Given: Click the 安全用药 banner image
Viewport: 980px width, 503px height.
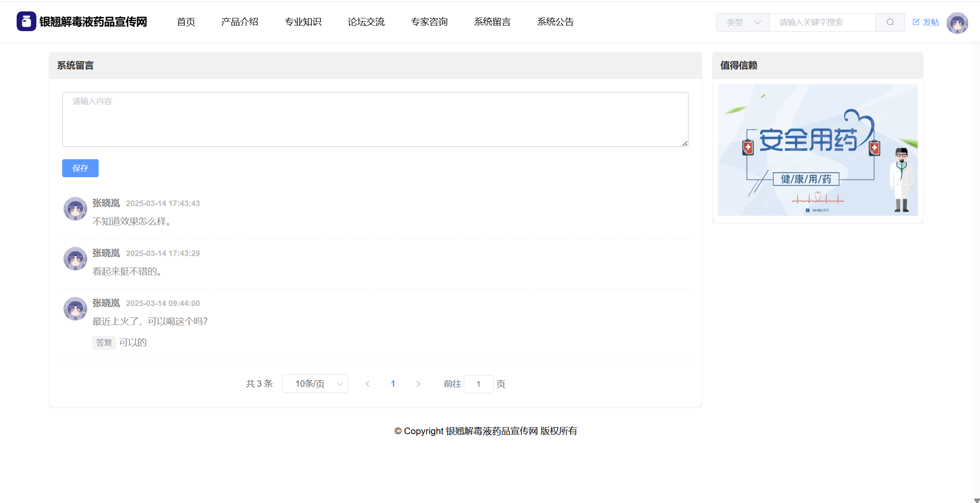Looking at the screenshot, I should pyautogui.click(x=817, y=150).
